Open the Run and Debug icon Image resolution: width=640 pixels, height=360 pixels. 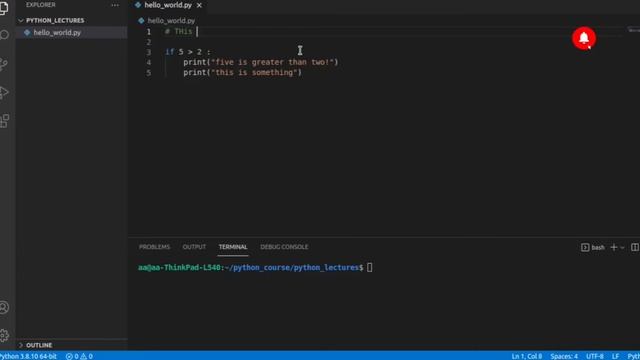coord(4,93)
